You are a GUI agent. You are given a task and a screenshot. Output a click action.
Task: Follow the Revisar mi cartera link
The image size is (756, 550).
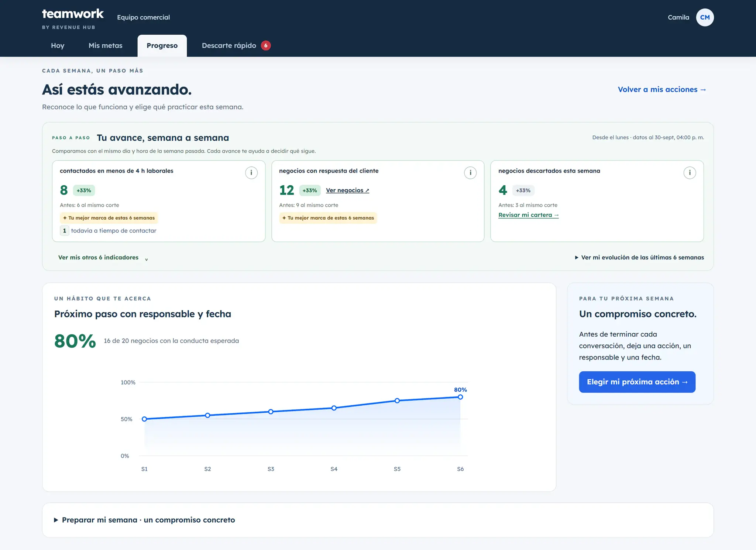(x=528, y=215)
